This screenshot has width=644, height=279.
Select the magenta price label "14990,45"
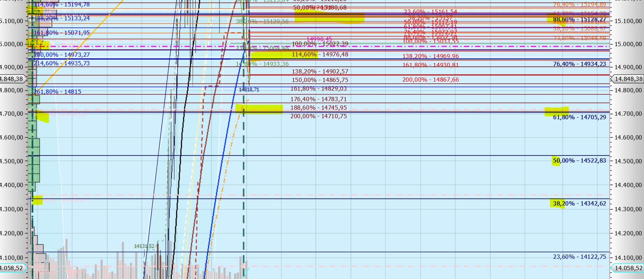coord(319,39)
